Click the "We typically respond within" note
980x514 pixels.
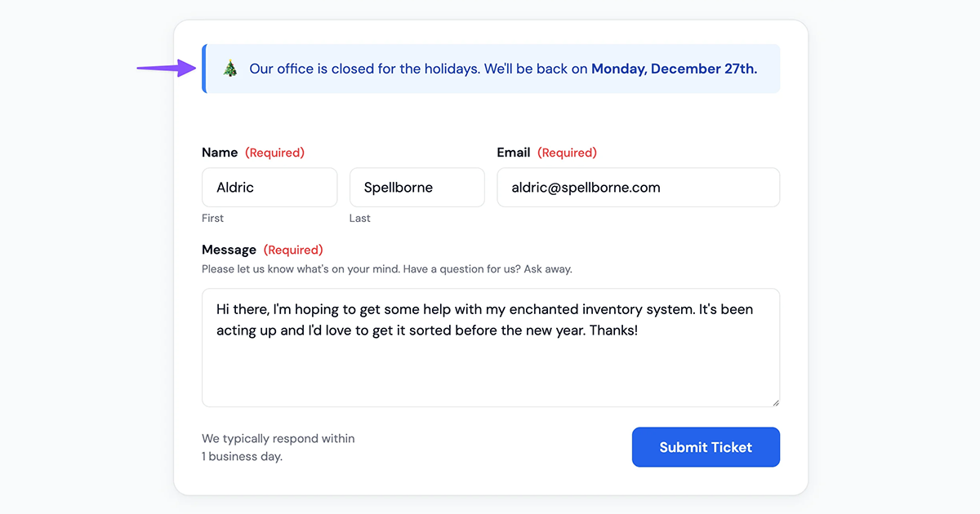[278, 439]
